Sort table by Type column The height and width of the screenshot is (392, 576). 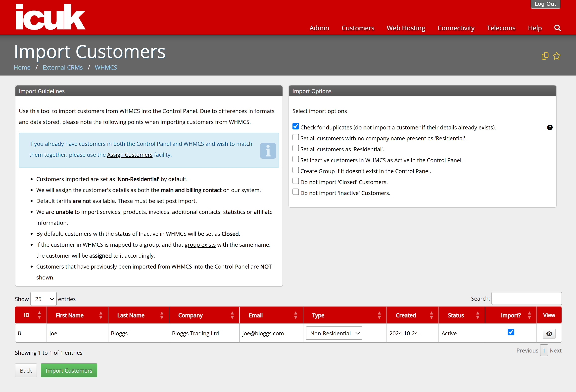coord(345,315)
